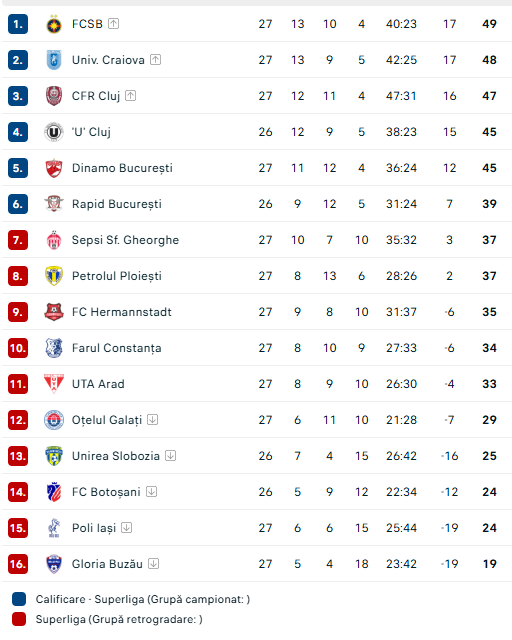Screen dimensions: 512x640
Task: Open the Unirea Slobozia team link
Action: click(x=116, y=456)
